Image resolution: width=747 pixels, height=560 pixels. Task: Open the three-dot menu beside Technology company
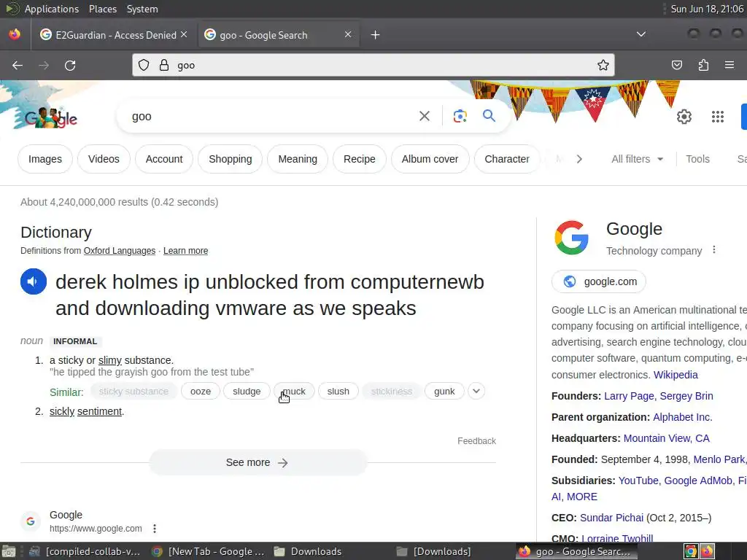pyautogui.click(x=713, y=249)
